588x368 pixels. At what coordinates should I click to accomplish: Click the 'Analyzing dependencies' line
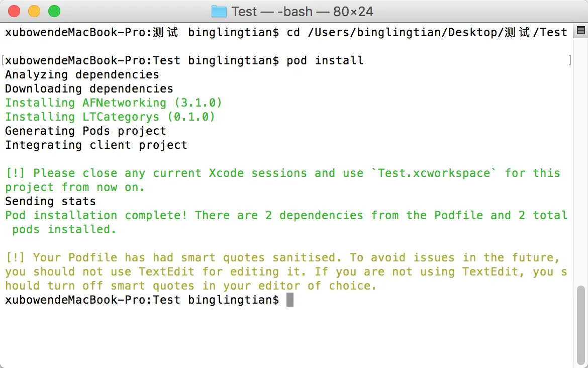coord(82,74)
